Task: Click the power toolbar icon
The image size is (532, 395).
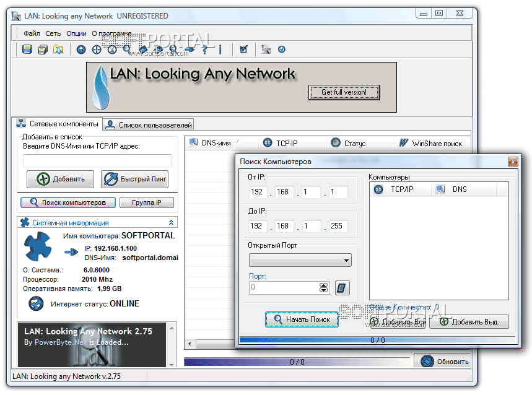Action: coord(282,50)
